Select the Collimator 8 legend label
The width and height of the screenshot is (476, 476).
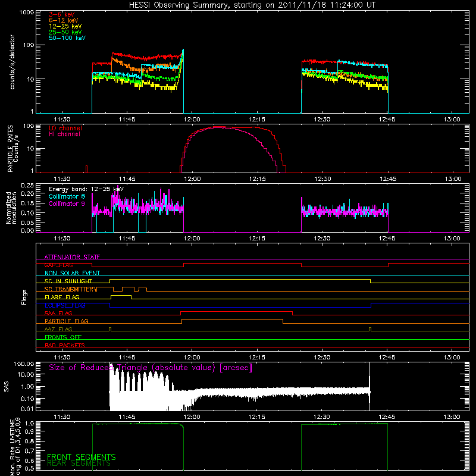pyautogui.click(x=67, y=196)
